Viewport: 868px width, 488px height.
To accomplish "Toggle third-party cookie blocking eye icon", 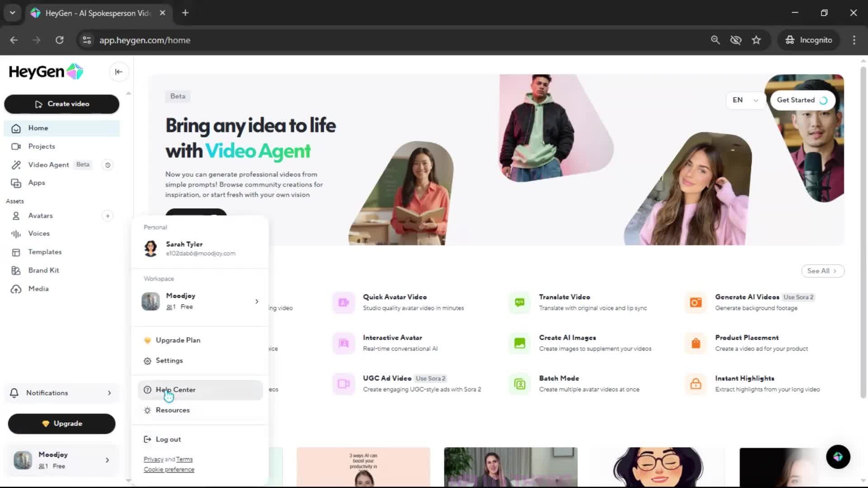I will tap(736, 40).
